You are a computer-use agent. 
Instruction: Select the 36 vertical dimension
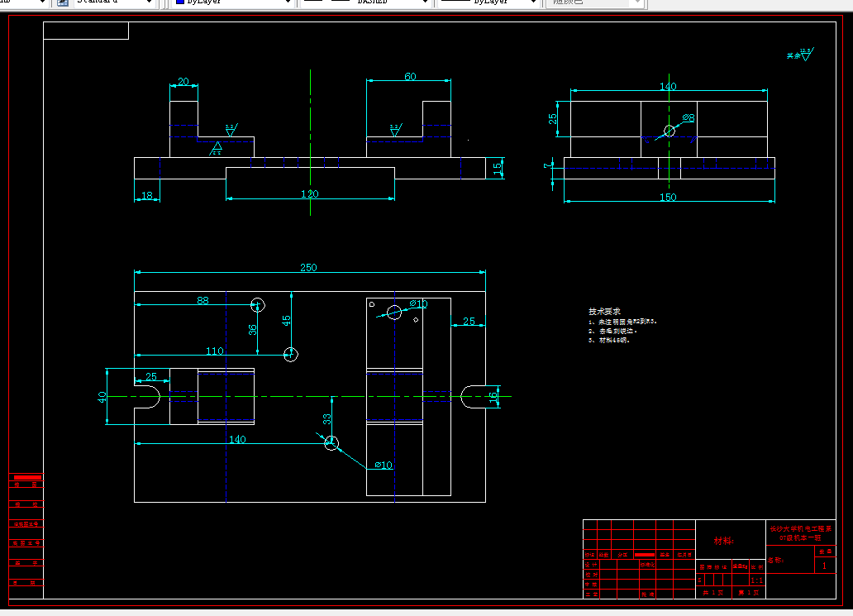pyautogui.click(x=252, y=330)
